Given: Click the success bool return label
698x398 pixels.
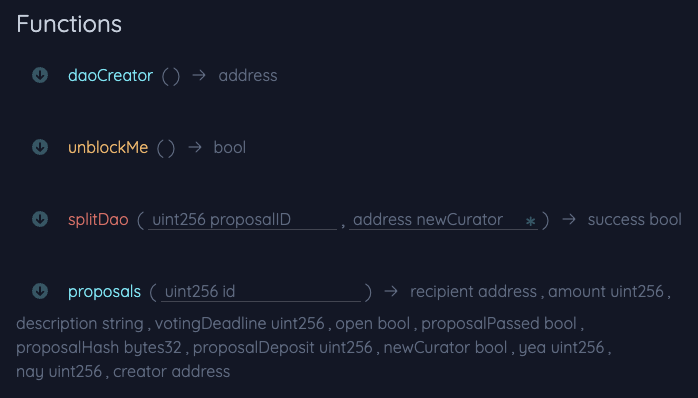Looking at the screenshot, I should [635, 219].
